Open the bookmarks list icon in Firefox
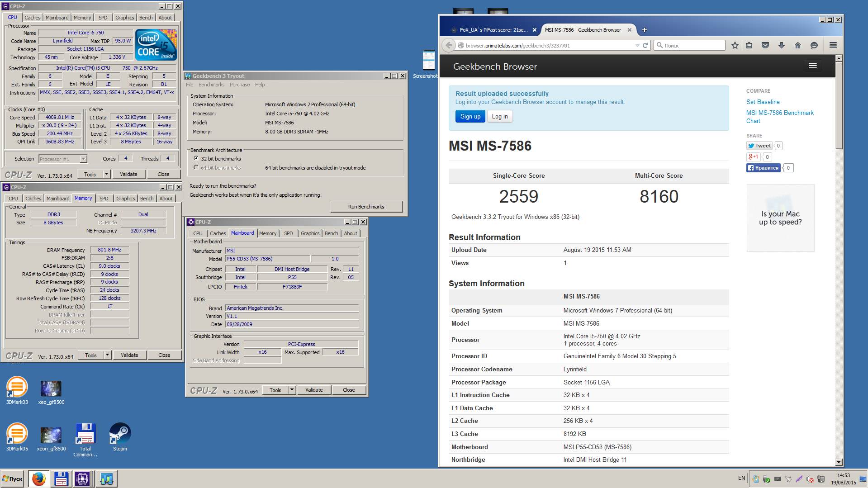This screenshot has width=868, height=488. 749,45
